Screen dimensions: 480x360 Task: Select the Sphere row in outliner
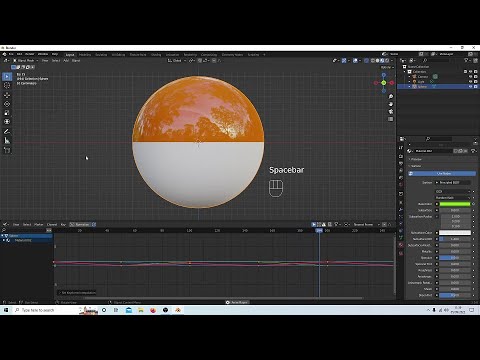click(x=438, y=86)
